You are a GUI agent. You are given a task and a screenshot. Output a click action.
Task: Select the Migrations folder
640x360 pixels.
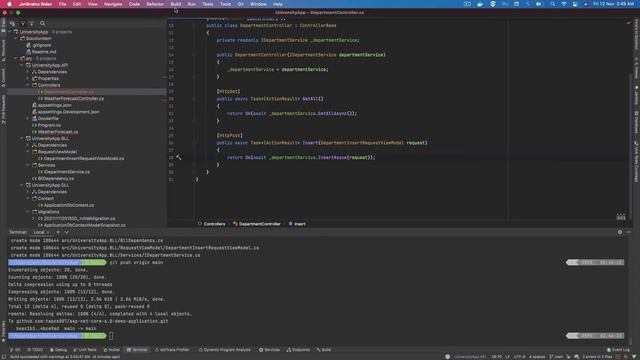pyautogui.click(x=48, y=212)
